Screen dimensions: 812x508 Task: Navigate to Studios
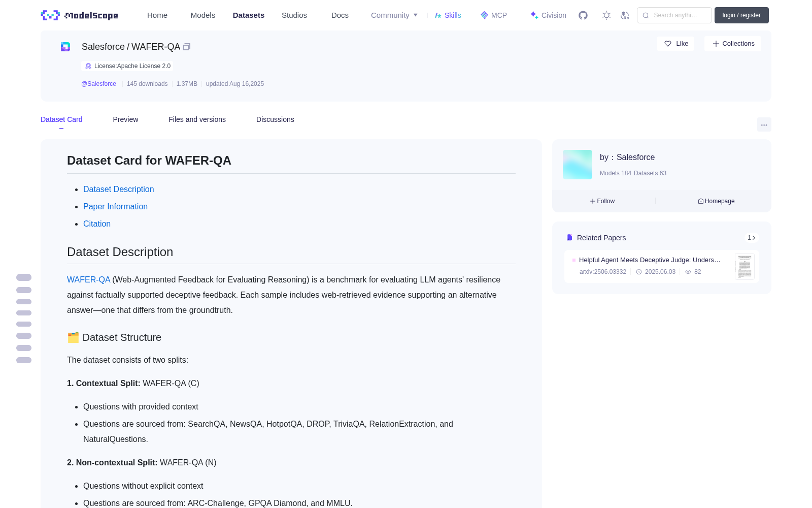click(294, 15)
